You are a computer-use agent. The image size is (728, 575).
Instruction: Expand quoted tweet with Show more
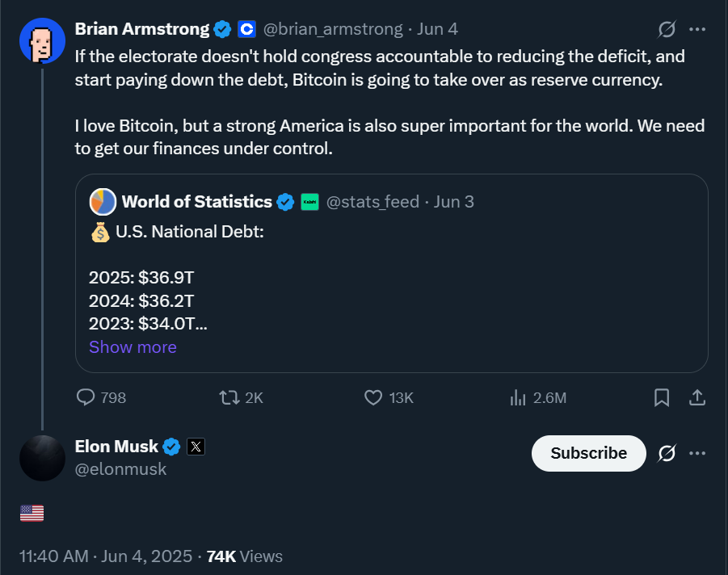(x=133, y=347)
